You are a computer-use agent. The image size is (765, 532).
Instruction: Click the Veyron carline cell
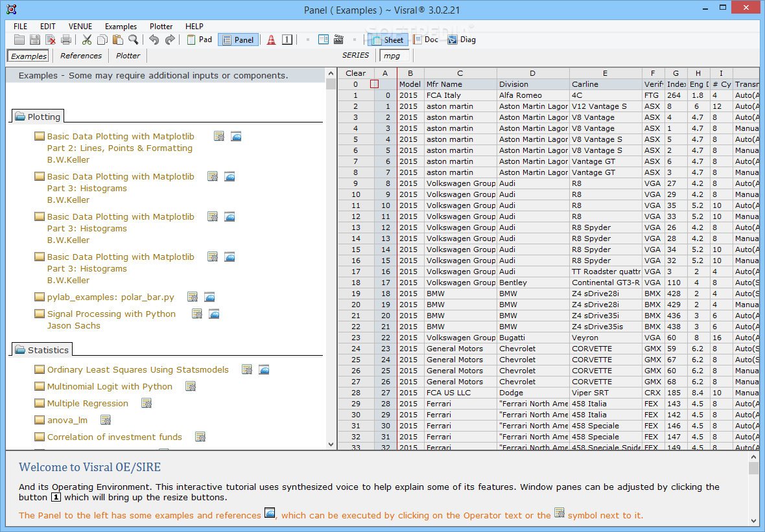[x=606, y=338]
